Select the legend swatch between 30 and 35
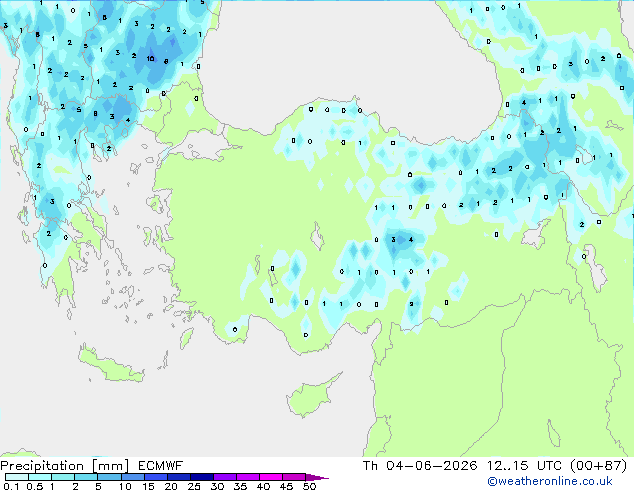Screen dimensions: 634x490 [x=225, y=477]
